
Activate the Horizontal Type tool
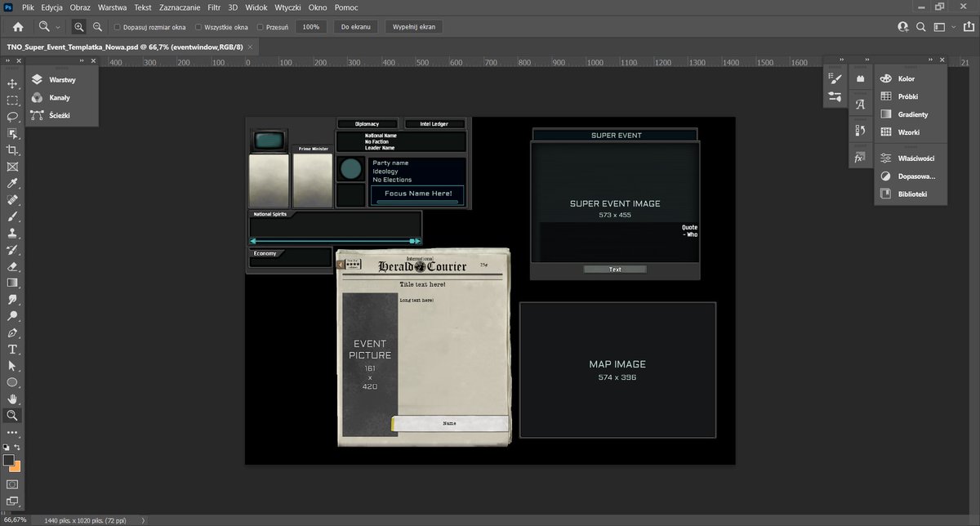coord(12,350)
